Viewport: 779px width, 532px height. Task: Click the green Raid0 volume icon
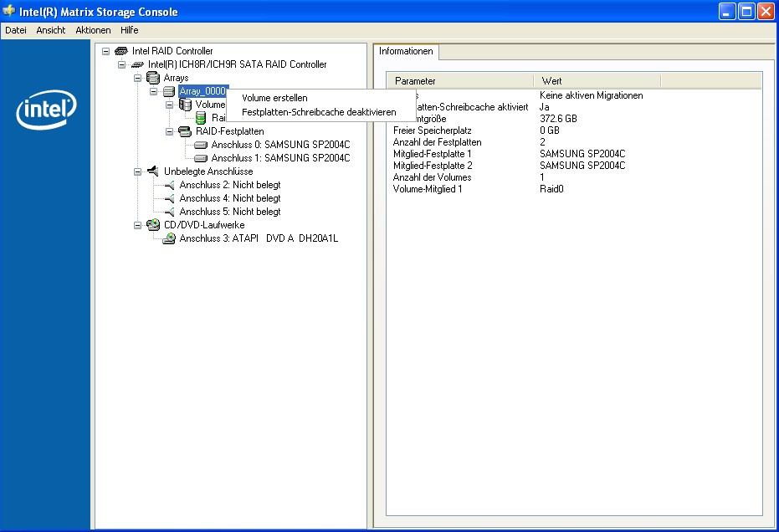click(x=201, y=118)
